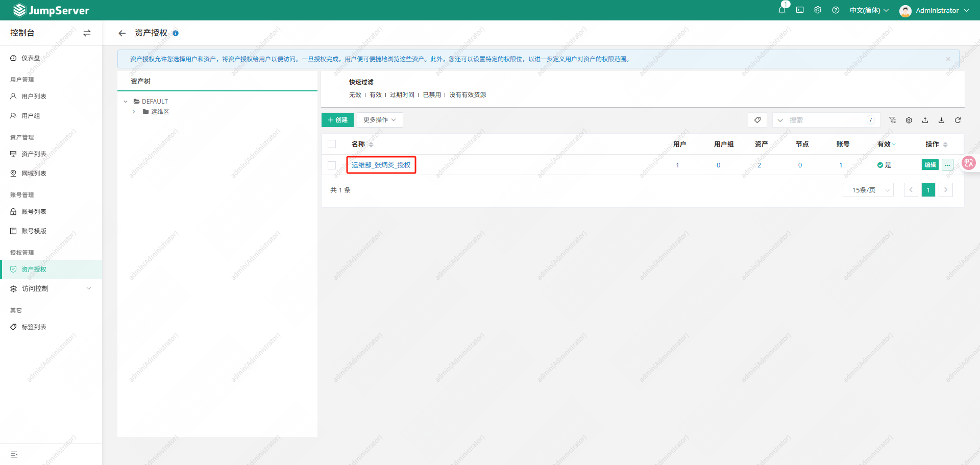Open the language 中文(简体) dropdown

tap(869, 10)
